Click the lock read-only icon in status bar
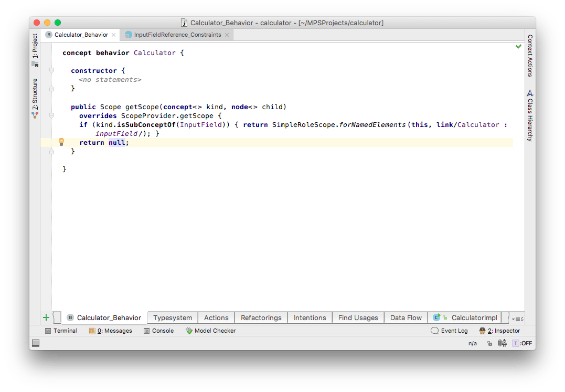The height and width of the screenshot is (392, 565). [489, 343]
